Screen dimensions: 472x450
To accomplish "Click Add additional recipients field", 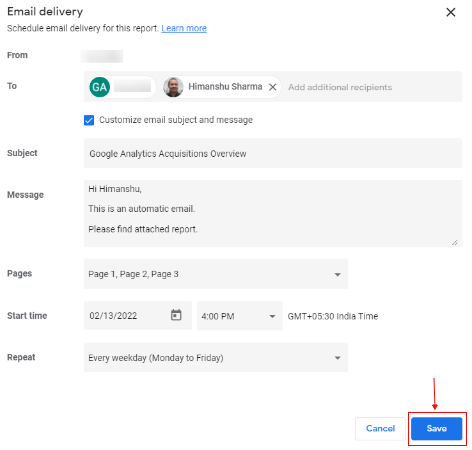I will pyautogui.click(x=340, y=87).
